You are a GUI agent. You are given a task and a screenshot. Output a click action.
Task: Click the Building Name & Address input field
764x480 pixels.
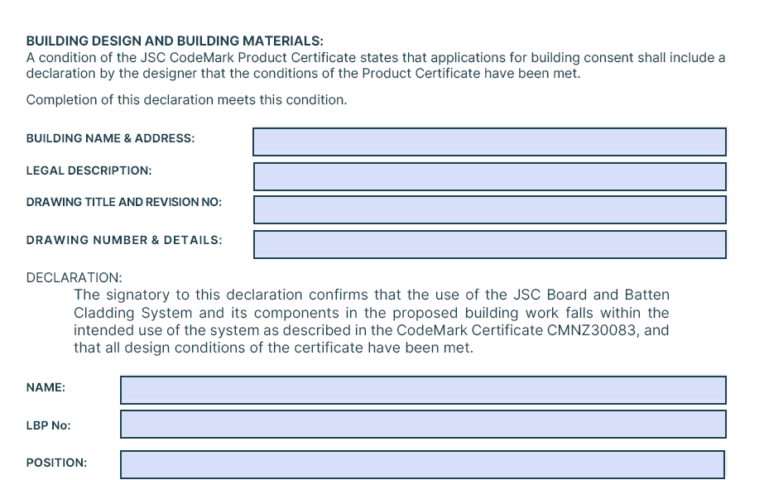click(x=489, y=141)
